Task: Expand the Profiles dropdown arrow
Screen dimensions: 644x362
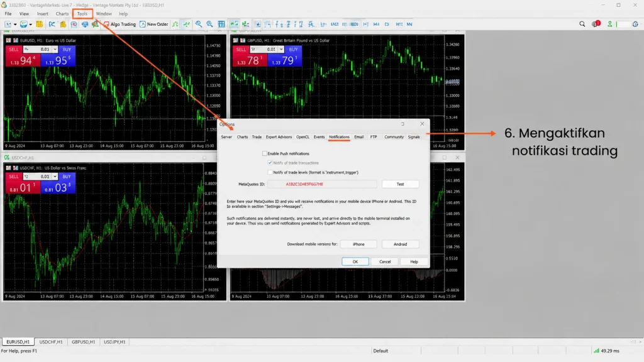Action: (x=30, y=25)
